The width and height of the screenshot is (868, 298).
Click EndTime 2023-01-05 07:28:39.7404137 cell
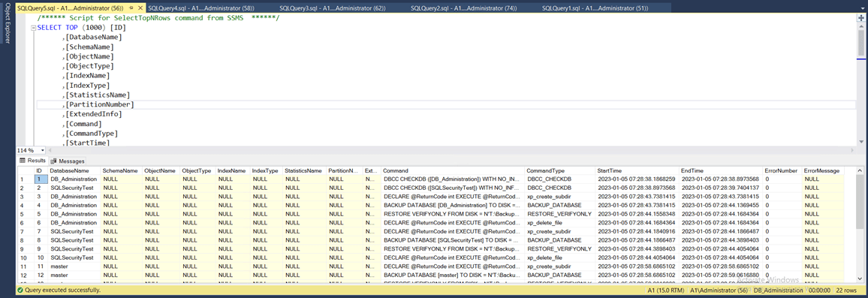pyautogui.click(x=721, y=188)
